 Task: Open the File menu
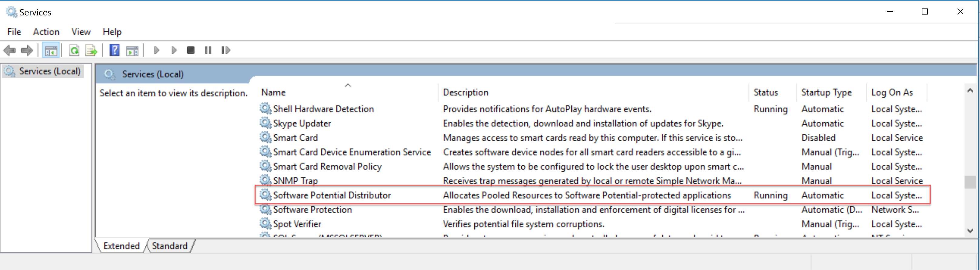point(14,32)
